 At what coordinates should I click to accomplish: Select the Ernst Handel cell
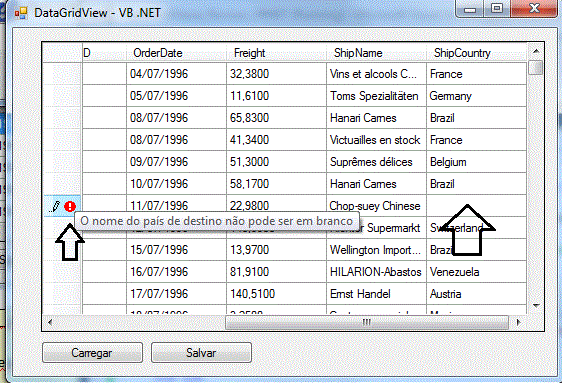(x=376, y=294)
